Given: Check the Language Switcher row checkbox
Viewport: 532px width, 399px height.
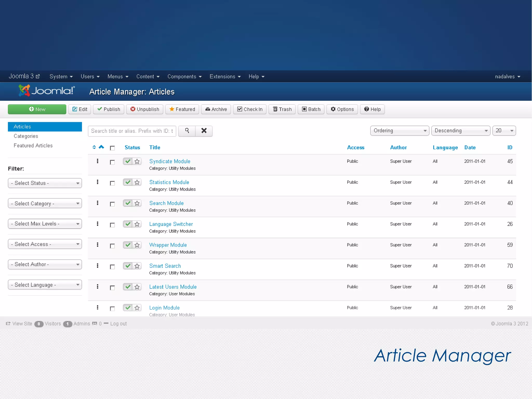Looking at the screenshot, I should 112,225.
